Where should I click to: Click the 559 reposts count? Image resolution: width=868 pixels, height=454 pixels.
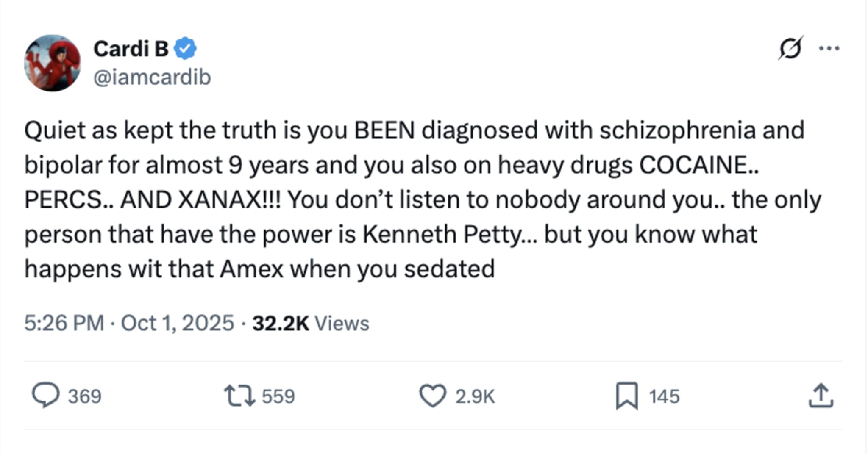278,396
